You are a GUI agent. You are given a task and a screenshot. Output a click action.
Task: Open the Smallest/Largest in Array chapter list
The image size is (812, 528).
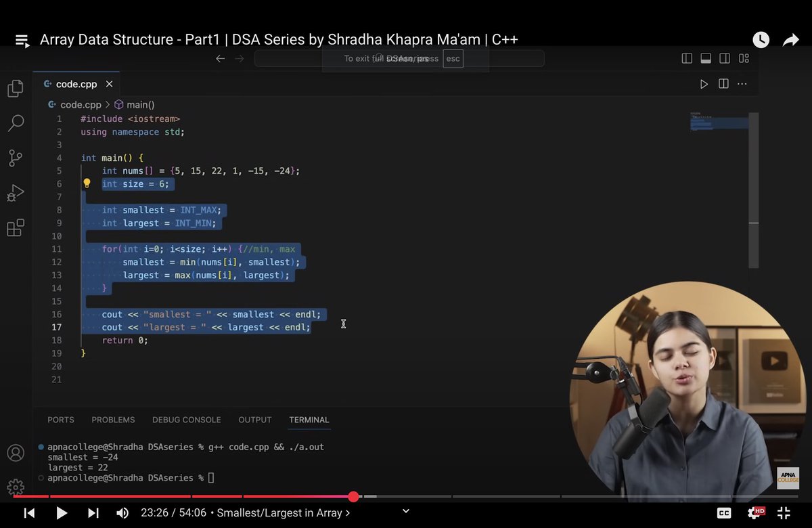(x=284, y=513)
